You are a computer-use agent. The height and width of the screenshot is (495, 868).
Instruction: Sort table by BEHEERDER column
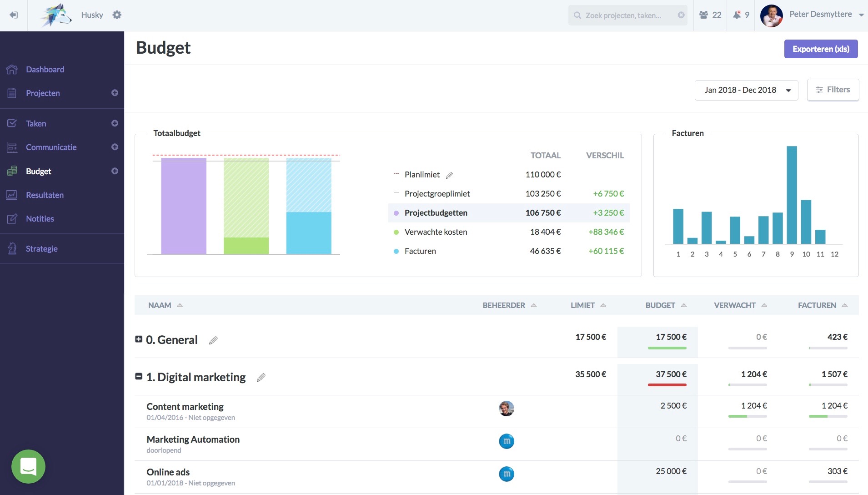509,305
